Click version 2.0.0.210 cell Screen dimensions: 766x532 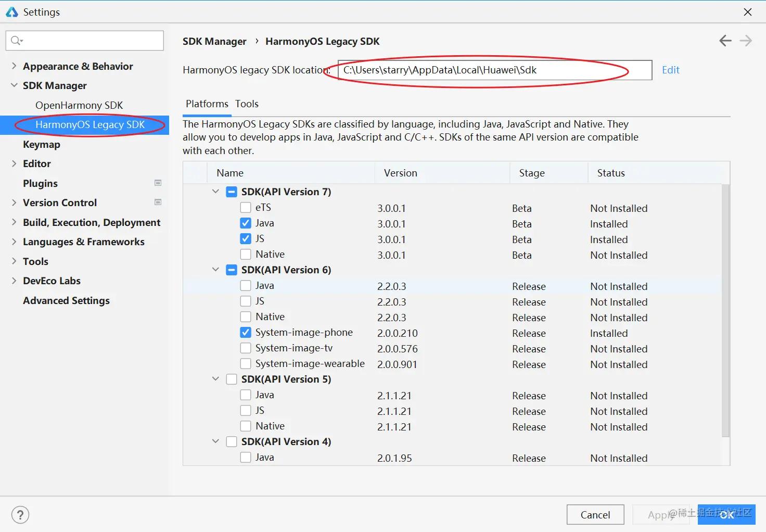point(398,333)
